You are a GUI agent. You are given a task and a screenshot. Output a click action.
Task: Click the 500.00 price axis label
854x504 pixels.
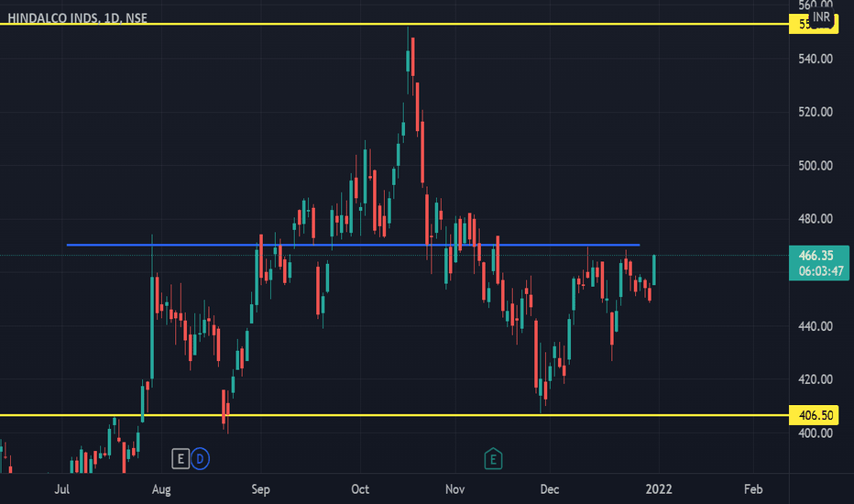pos(816,166)
